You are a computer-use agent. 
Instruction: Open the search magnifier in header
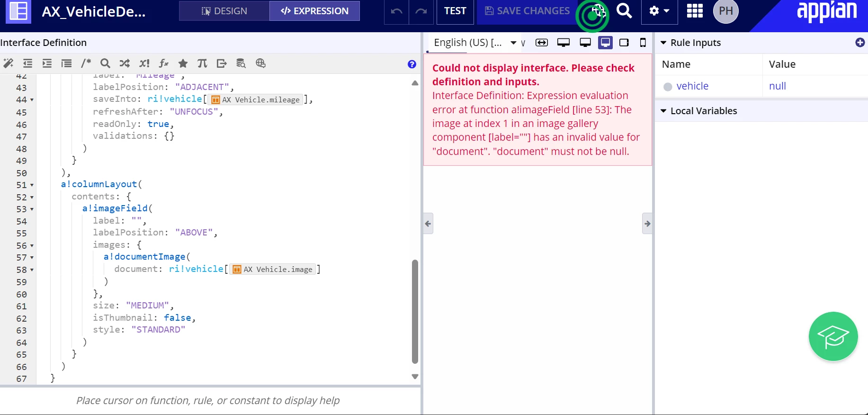point(625,10)
